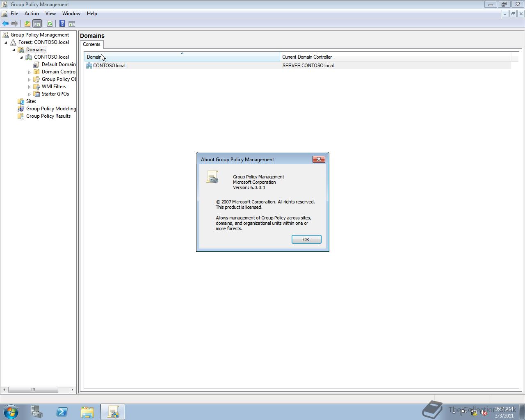The image size is (525, 420).
Task: Click OK in the About dialog
Action: tap(306, 240)
